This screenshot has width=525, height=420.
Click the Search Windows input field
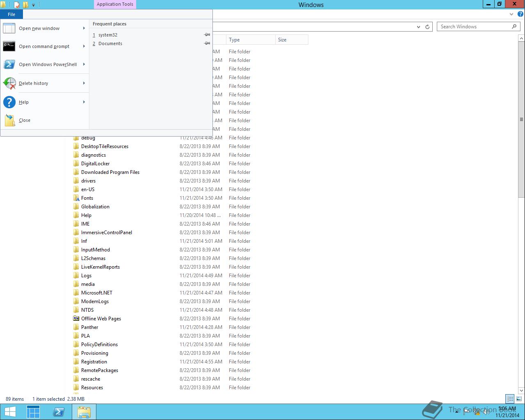pos(475,27)
